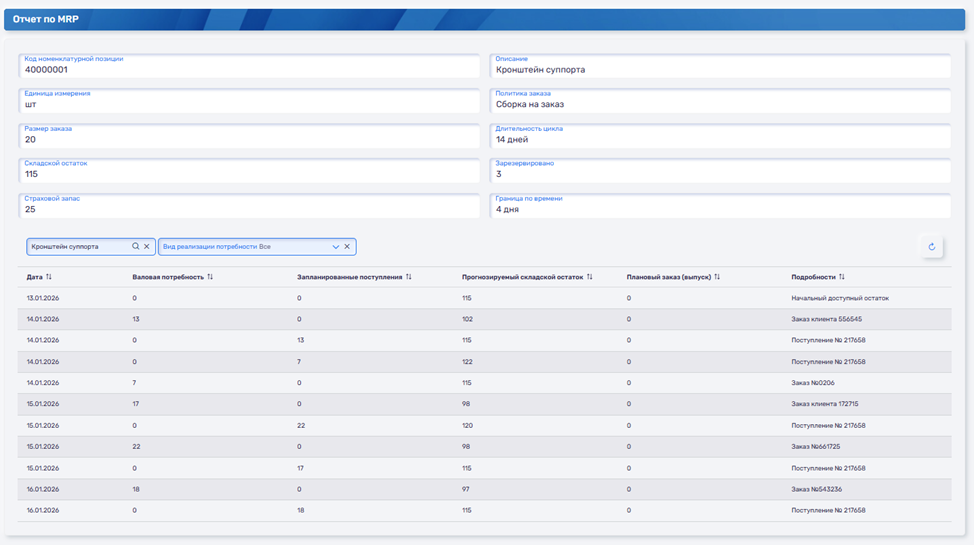Sort by Плановый заказ (выпуск) sort icon
974x545 pixels.
tap(717, 277)
